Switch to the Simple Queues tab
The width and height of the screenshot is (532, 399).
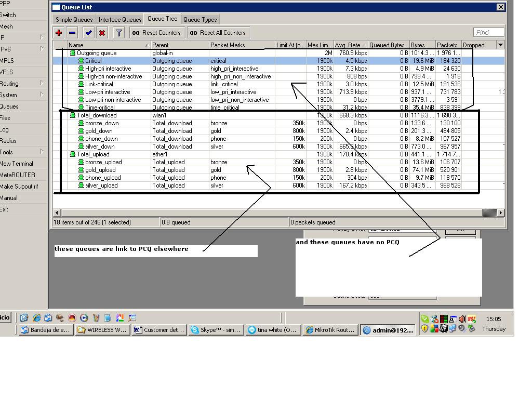[x=74, y=20]
